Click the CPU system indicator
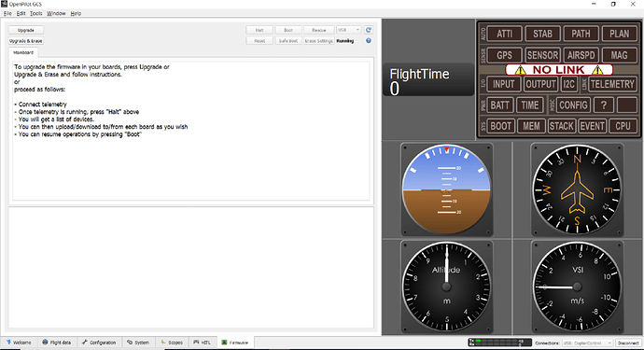The image size is (644, 350). coord(623,126)
